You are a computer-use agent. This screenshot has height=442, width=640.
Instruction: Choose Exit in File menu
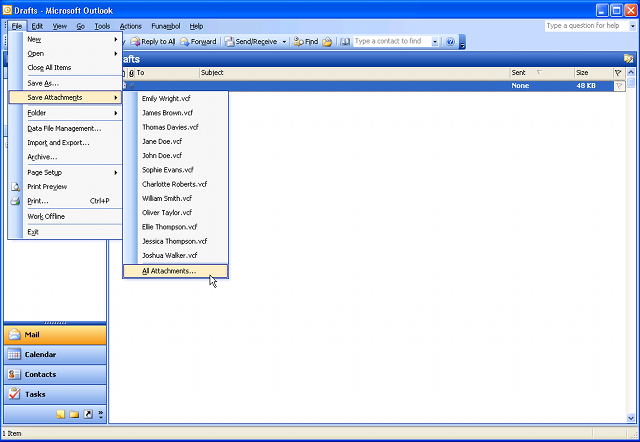[65, 232]
